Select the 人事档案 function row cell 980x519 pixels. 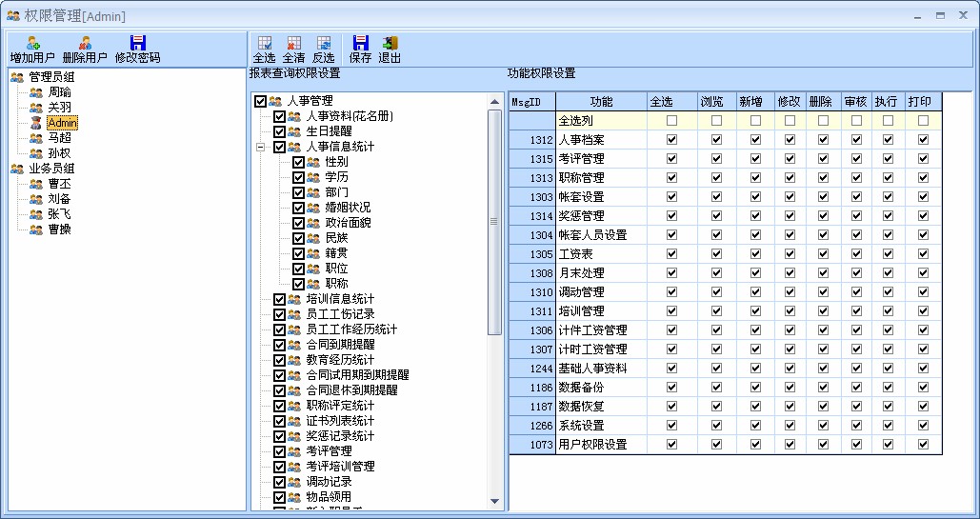[x=600, y=140]
